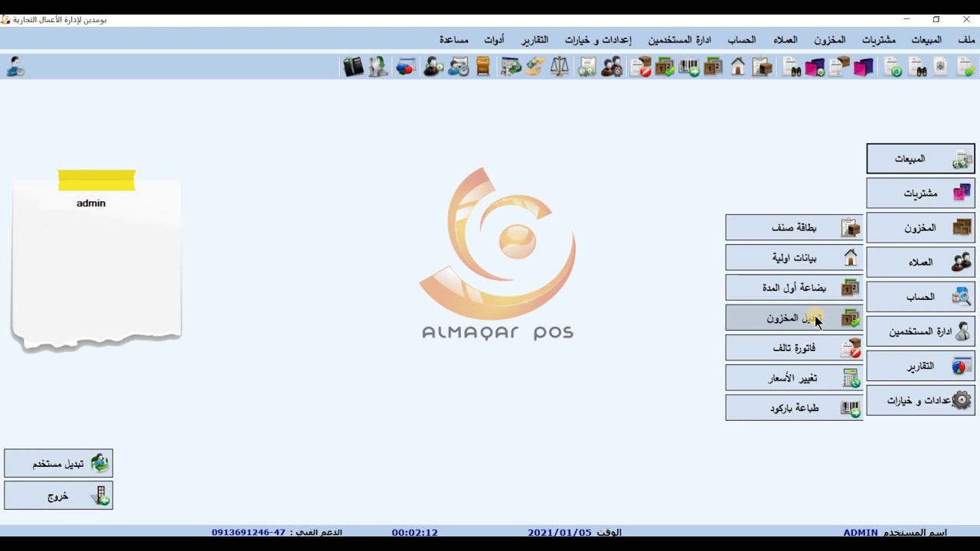The height and width of the screenshot is (551, 980).
Task: Open مشتريات in the menu bar
Action: click(x=879, y=40)
